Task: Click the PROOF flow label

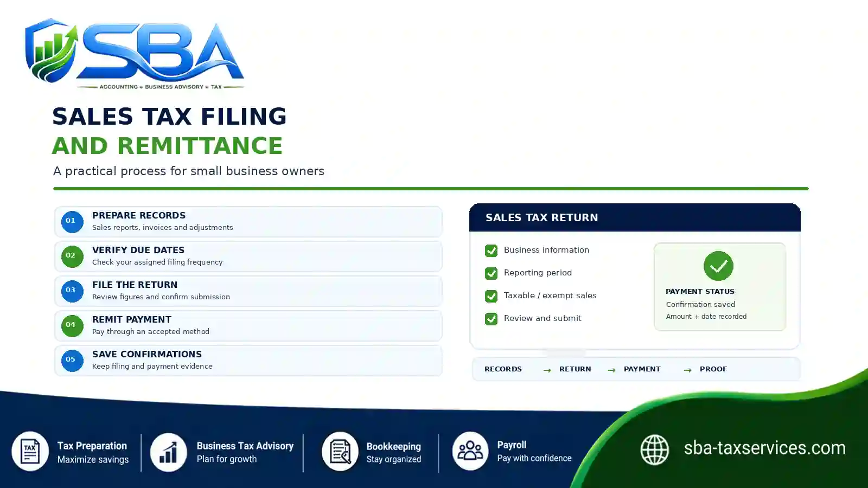Action: pos(713,369)
